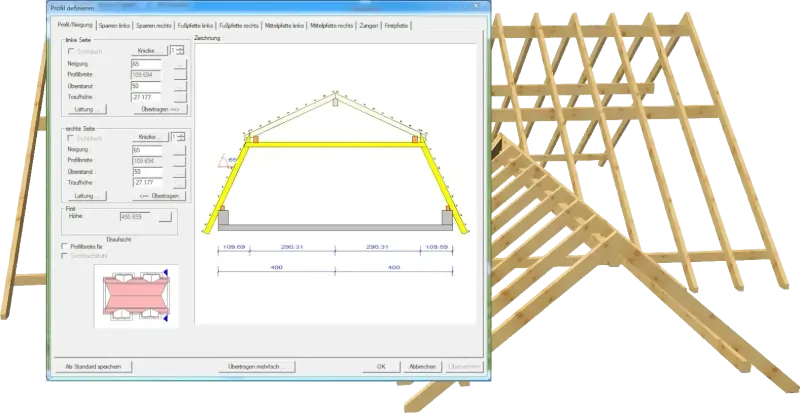Adjust the Knicke count stepper for linke Seite
Screen dimensions: 800x413
(x=181, y=49)
